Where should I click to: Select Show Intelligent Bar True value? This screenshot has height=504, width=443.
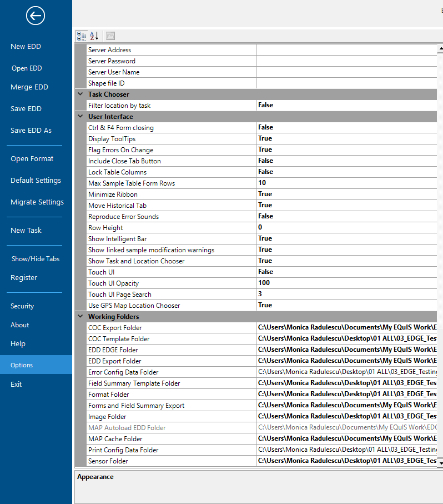(346, 239)
